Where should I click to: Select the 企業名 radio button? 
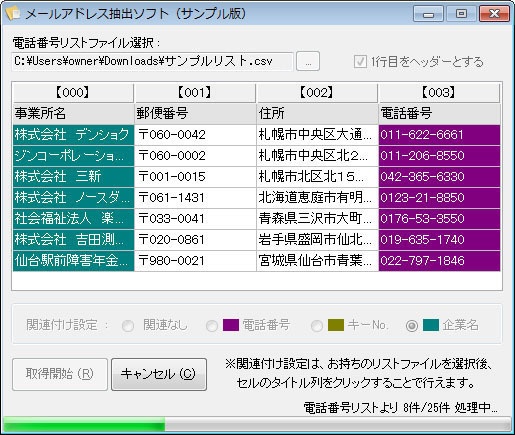(412, 325)
